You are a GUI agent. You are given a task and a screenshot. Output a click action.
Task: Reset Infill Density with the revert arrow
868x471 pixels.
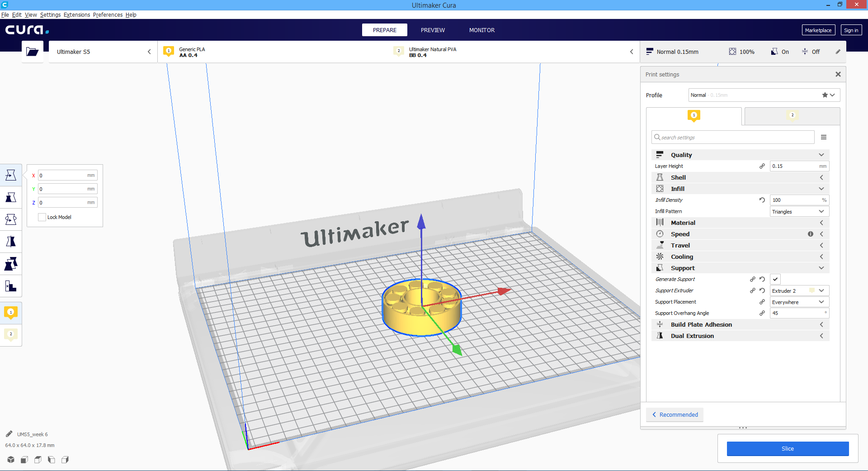tap(762, 200)
